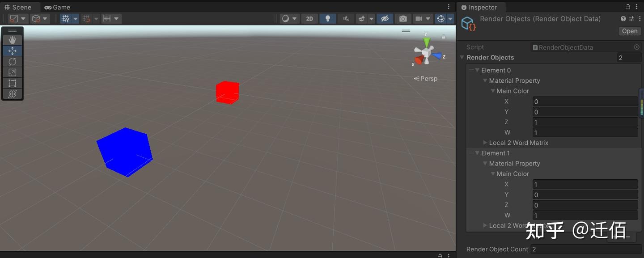Select the Rect Transform tool
Viewport: 644px width, 258px height.
coord(12,83)
